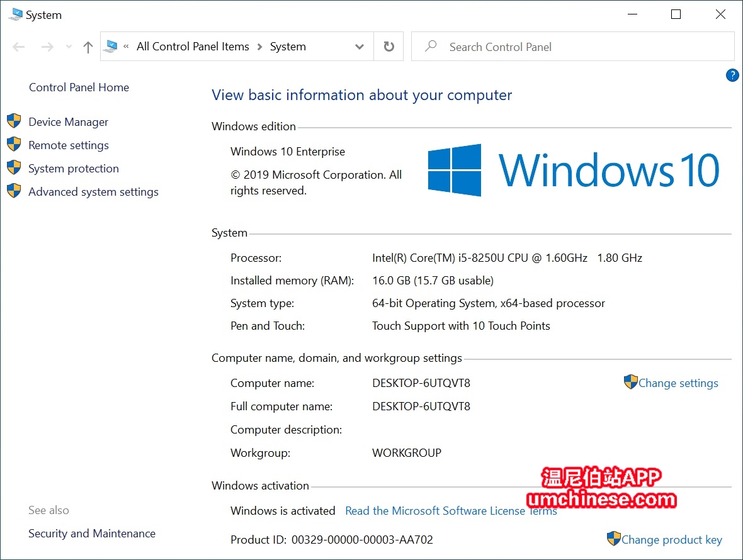The height and width of the screenshot is (560, 743).
Task: Click the Product ID 00329-00000-00003-AA702
Action: click(x=332, y=540)
